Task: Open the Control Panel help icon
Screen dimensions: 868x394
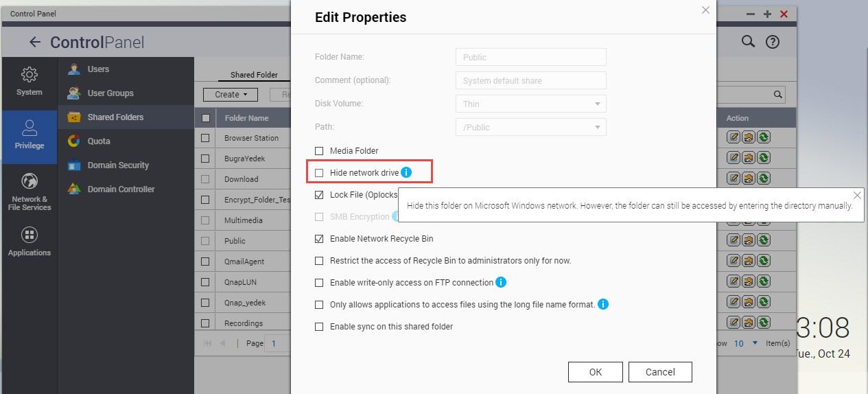Action: pos(773,42)
